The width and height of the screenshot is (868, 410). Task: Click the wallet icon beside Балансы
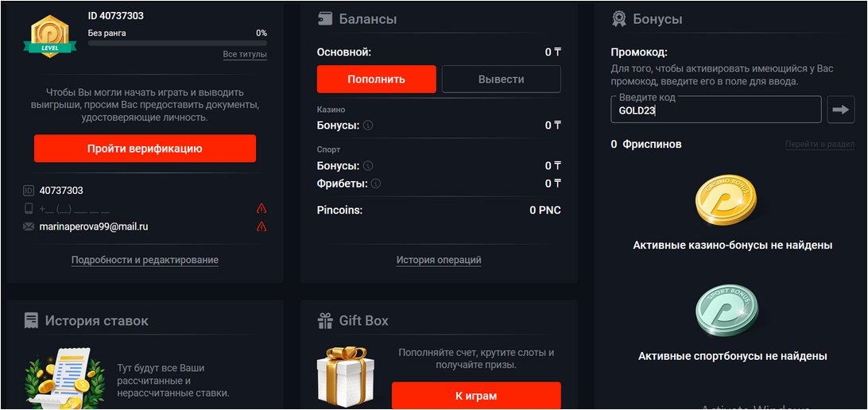325,19
